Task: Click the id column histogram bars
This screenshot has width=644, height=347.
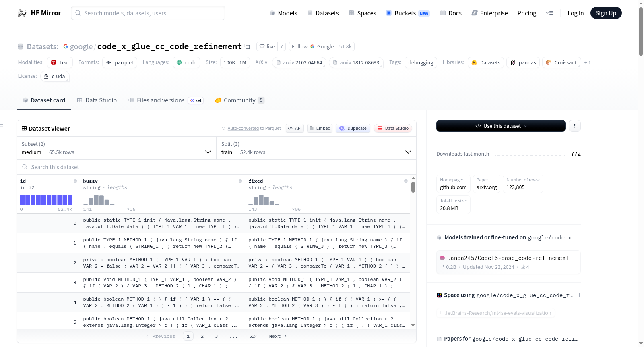Action: 46,200
